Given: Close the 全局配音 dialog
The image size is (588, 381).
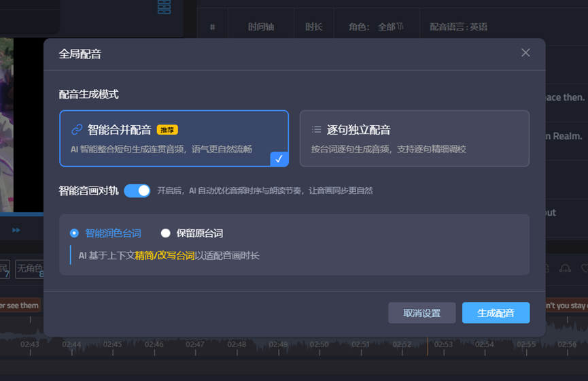Looking at the screenshot, I should click(525, 53).
